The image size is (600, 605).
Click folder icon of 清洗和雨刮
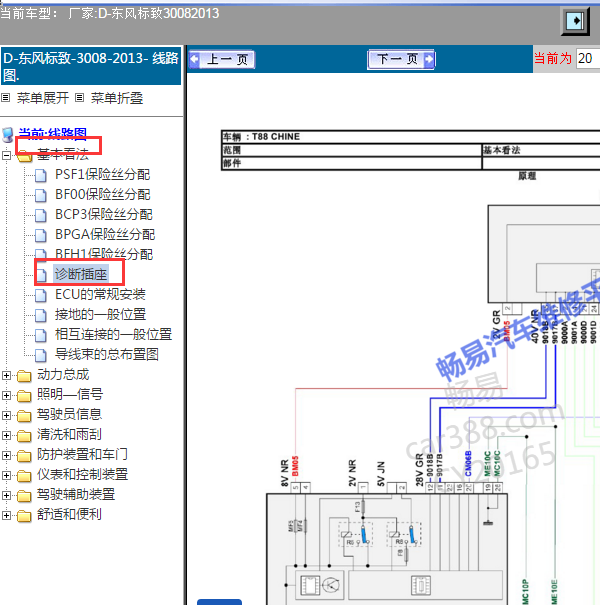click(x=24, y=436)
